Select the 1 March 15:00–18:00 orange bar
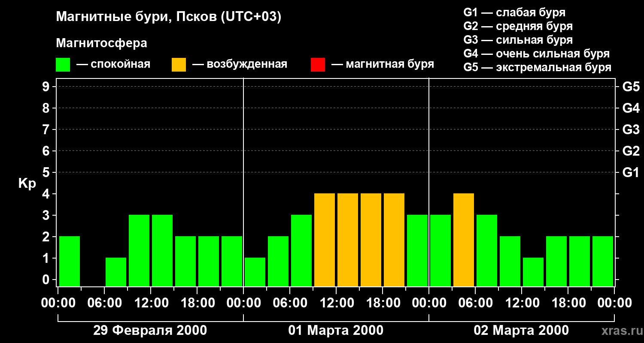 point(371,240)
